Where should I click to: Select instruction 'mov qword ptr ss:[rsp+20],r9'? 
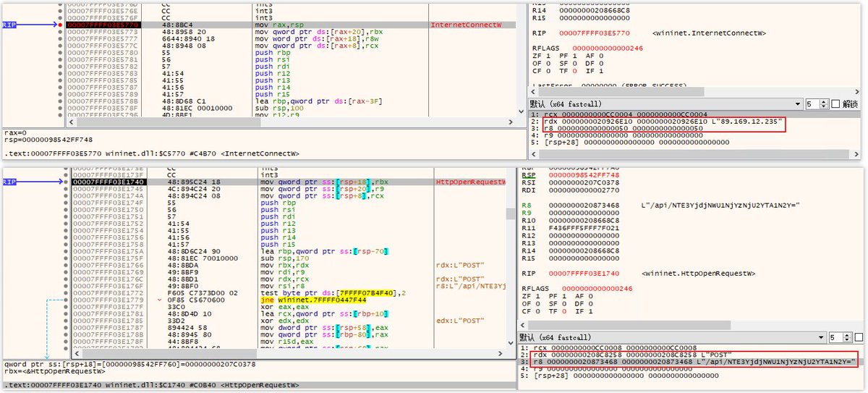(319, 189)
